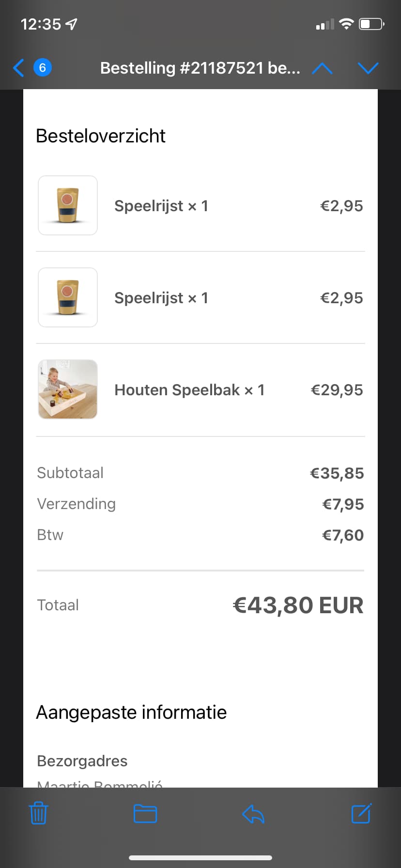The width and height of the screenshot is (401, 868).
Task: Tap the Houten Speelbak × 1 item name
Action: pyautogui.click(x=189, y=390)
